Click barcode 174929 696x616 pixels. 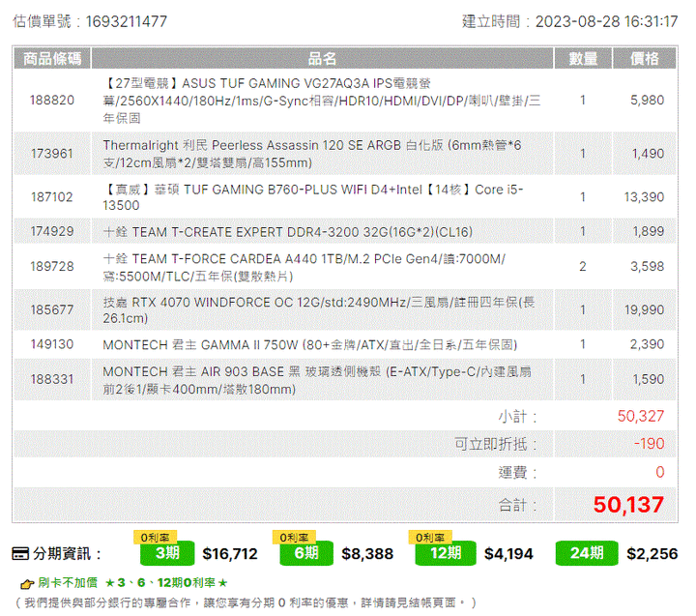(x=52, y=231)
